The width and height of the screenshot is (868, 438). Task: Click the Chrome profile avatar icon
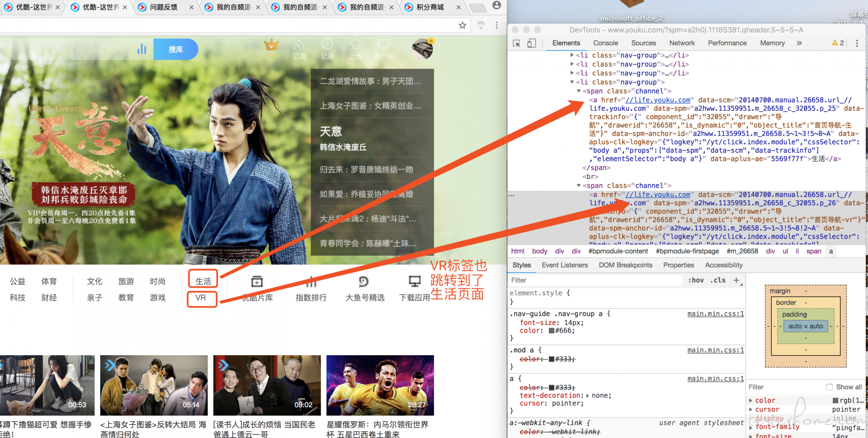click(x=496, y=5)
